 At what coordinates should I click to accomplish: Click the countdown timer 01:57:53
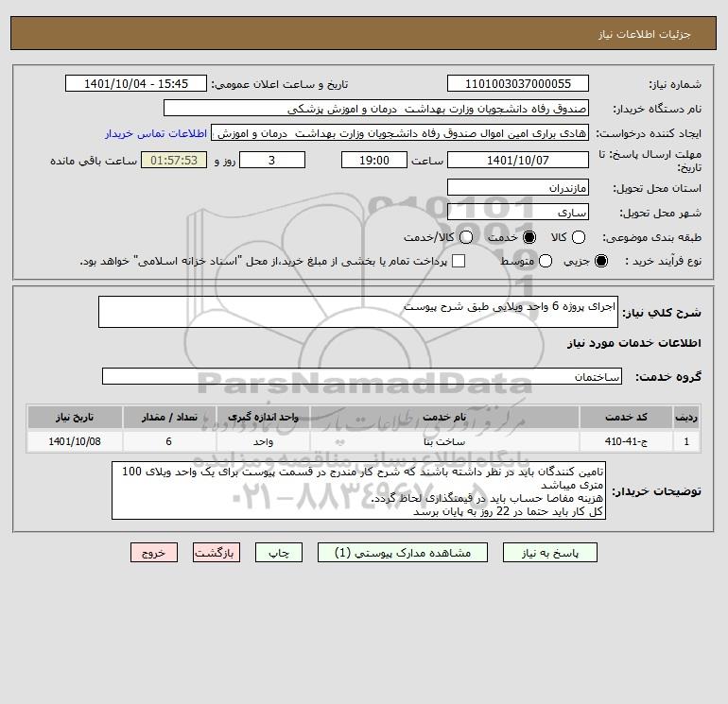coord(174,160)
